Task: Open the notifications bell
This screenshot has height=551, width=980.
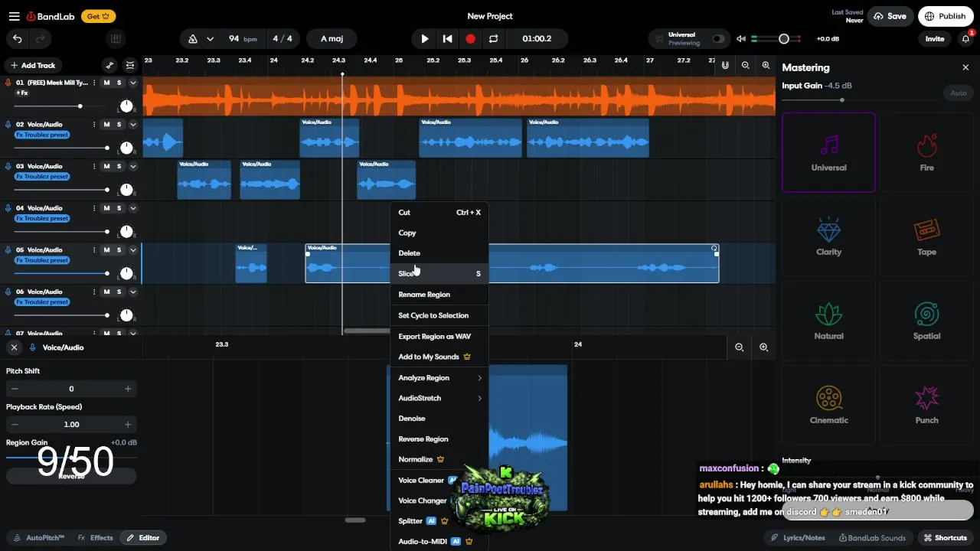Action: point(966,39)
